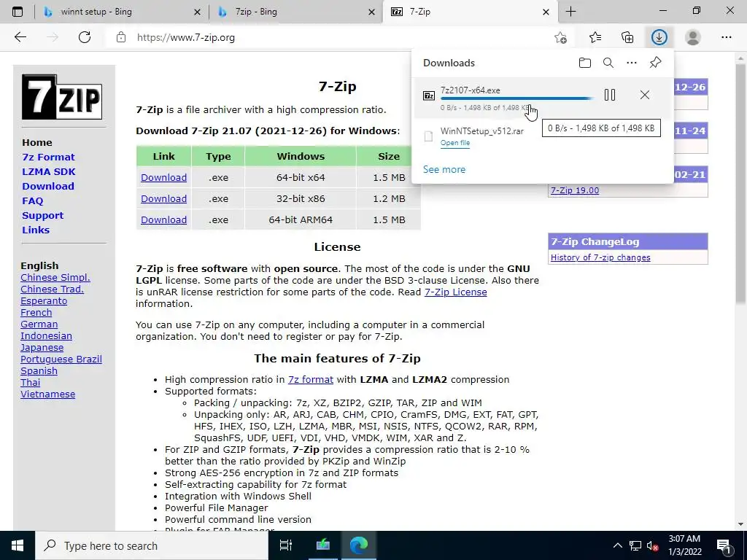Switch to winnt setup - Bing tab
Viewport: 747px width, 560px height.
click(x=122, y=12)
